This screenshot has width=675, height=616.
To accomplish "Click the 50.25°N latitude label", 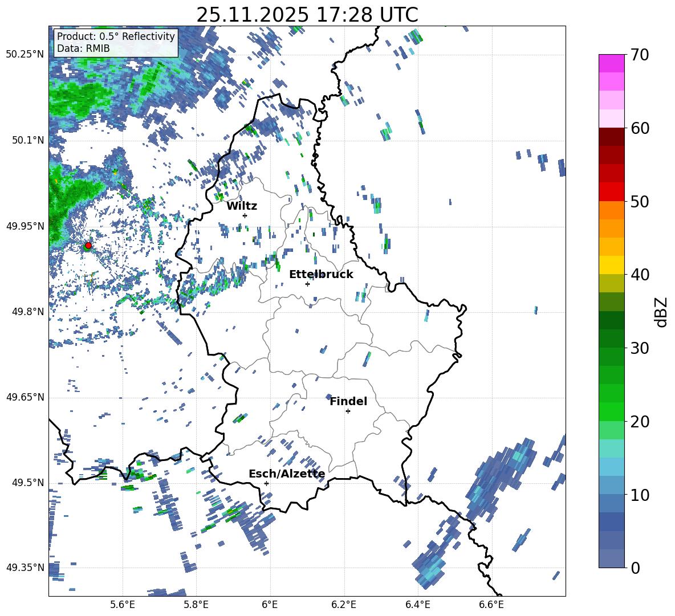I will [25, 55].
